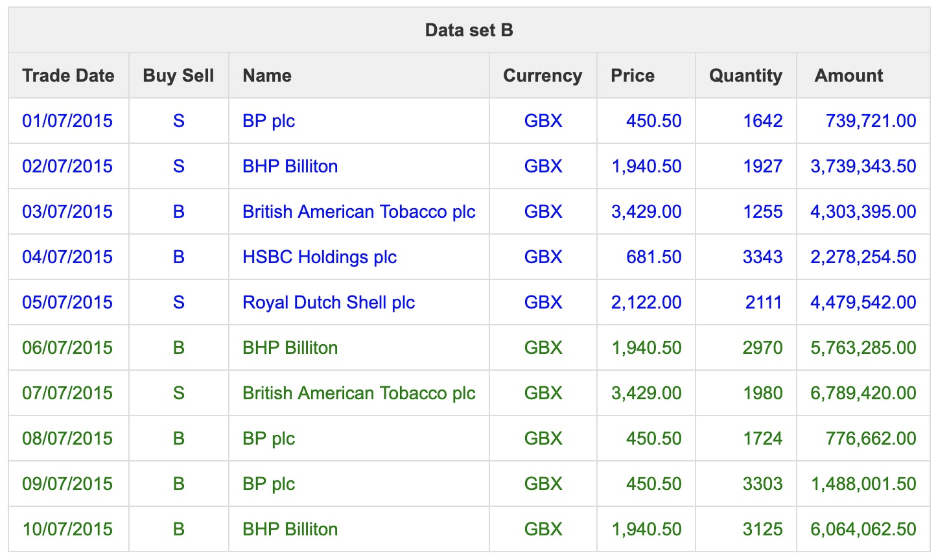Click the amount 739,721.00
Screen dimensions: 936x560
(x=871, y=121)
